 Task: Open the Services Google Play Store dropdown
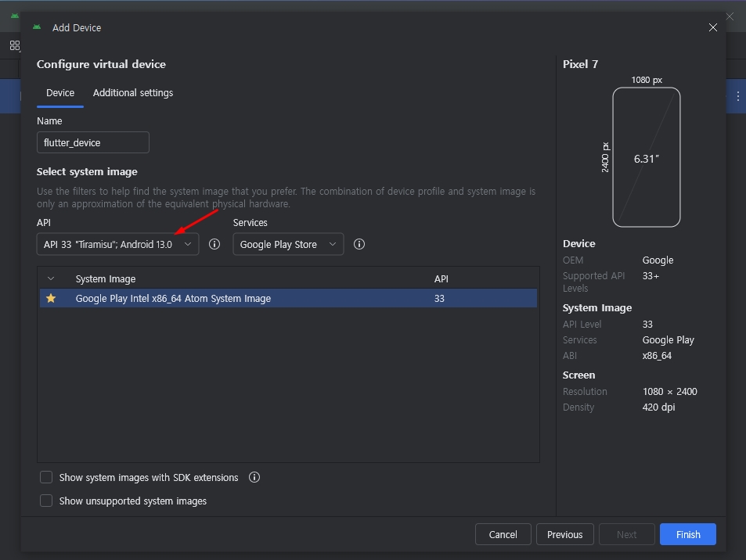[x=288, y=244]
